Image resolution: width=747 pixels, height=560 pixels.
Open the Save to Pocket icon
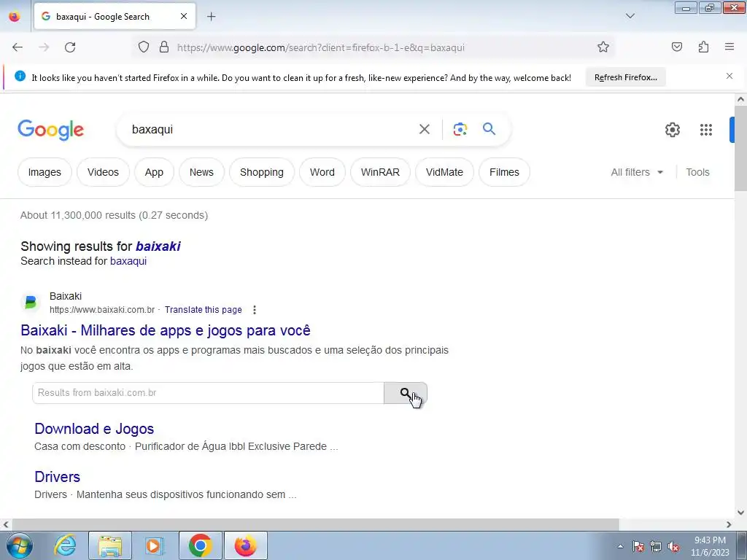676,47
